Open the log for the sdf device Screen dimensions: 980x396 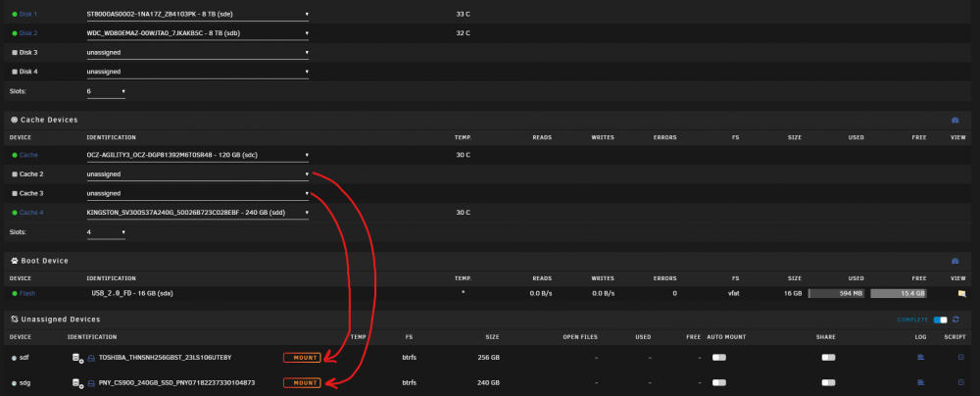pyautogui.click(x=920, y=357)
